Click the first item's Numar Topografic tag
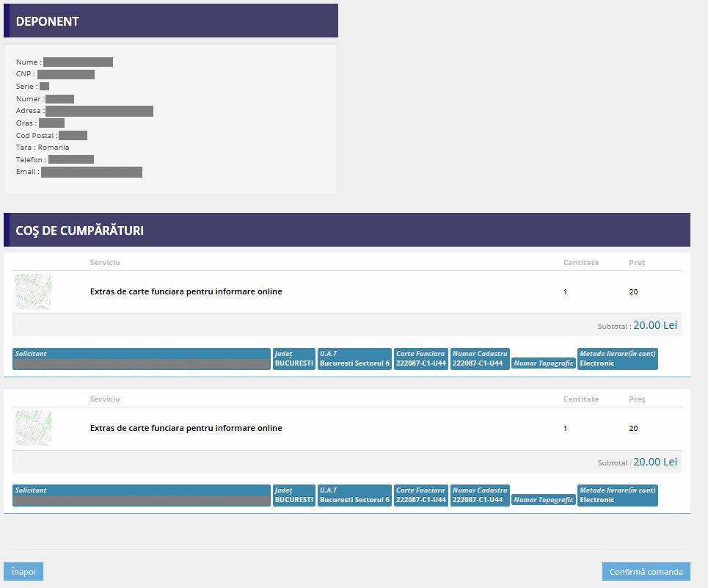 (544, 363)
